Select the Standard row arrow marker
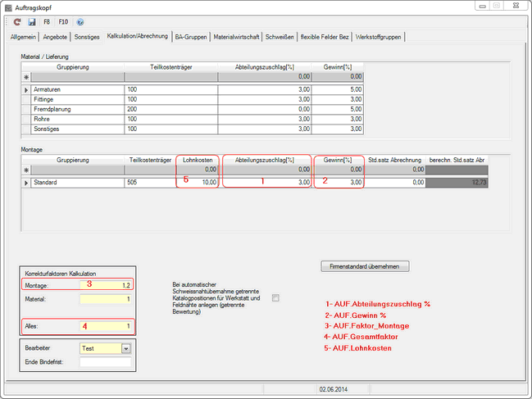Viewport: 532px width, 399px height. [25, 182]
